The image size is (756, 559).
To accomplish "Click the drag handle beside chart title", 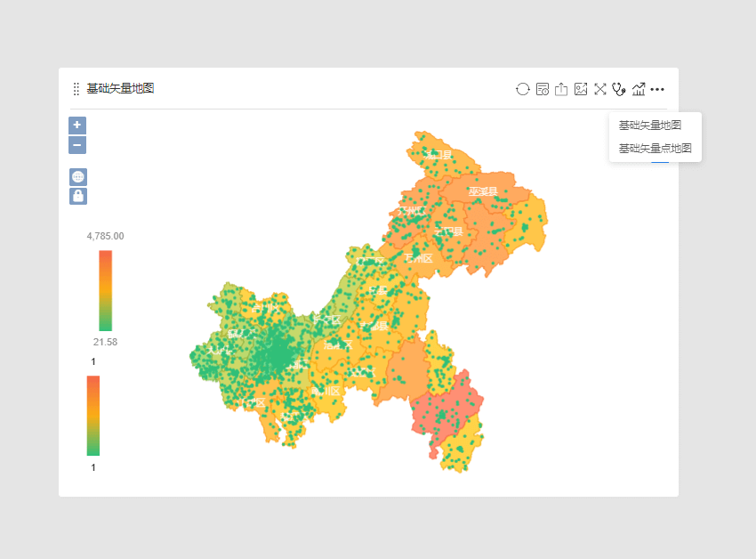I will click(x=76, y=89).
